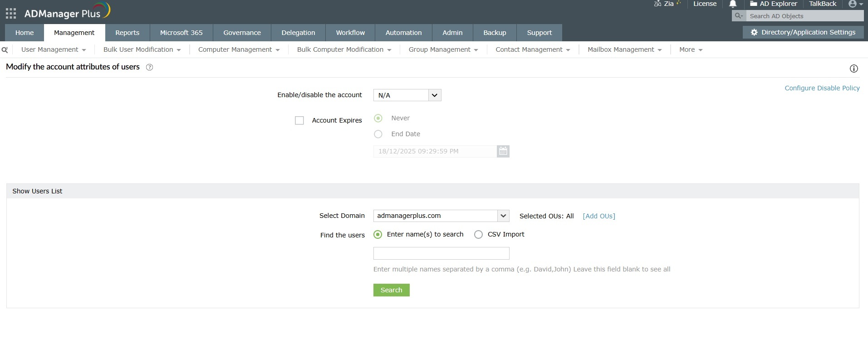The image size is (868, 345).
Task: Open the user profile avatar menu
Action: [x=855, y=4]
